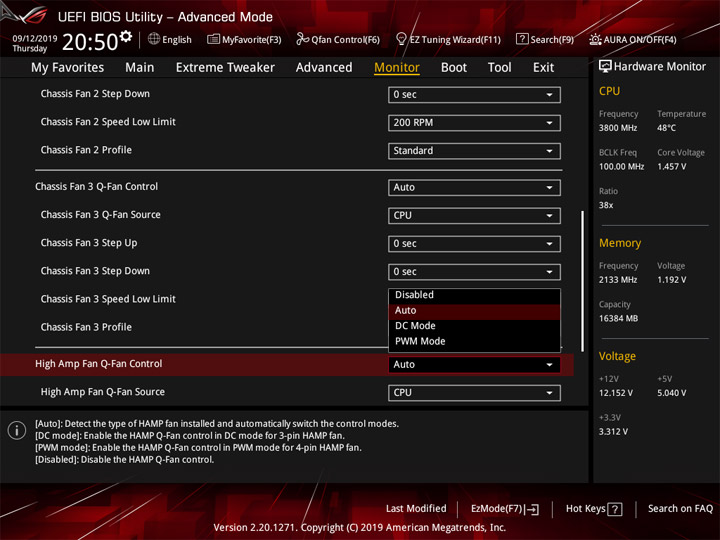
Task: Open the Exit tab
Action: [x=543, y=68]
